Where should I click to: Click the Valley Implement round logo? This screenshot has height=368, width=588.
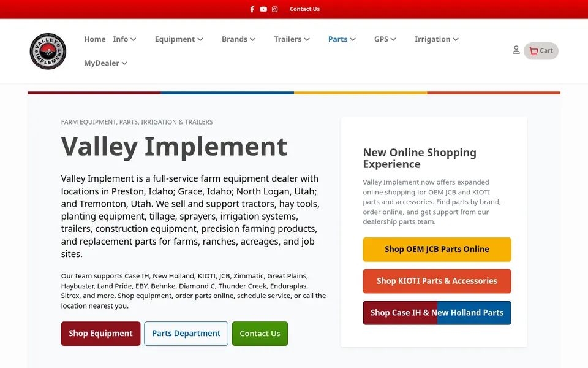tap(48, 51)
